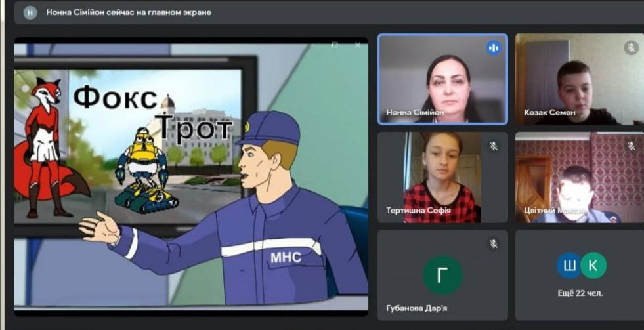Click the teal 'К' participant avatar
This screenshot has width=644, height=330.
(593, 266)
